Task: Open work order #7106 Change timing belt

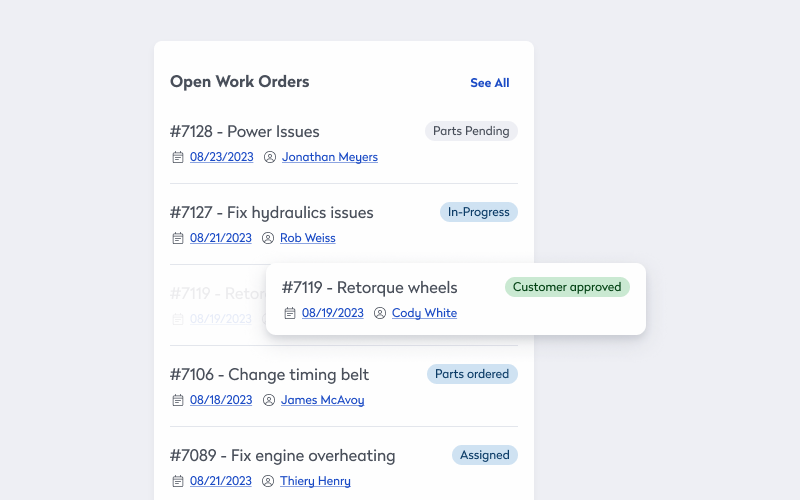Action: 269,374
